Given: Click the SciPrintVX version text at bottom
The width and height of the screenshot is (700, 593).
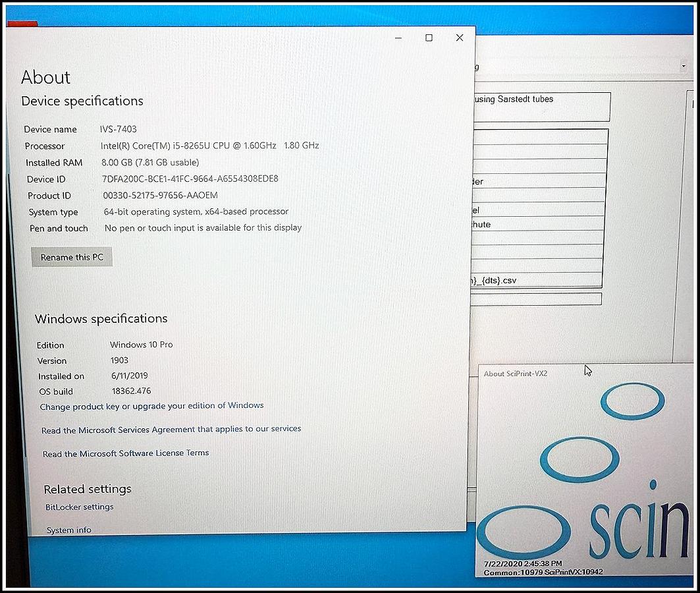Looking at the screenshot, I should click(x=543, y=573).
